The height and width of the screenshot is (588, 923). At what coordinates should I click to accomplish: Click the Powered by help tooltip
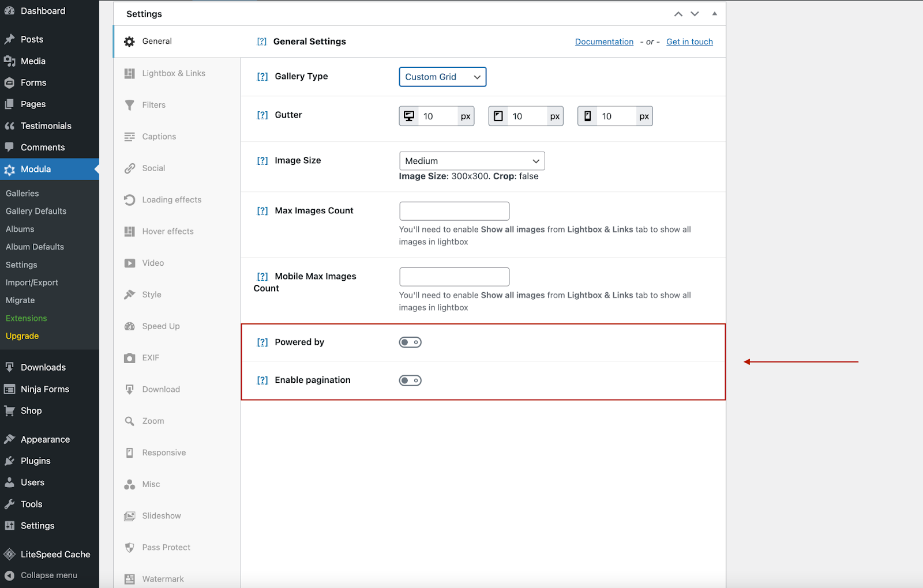coord(262,342)
